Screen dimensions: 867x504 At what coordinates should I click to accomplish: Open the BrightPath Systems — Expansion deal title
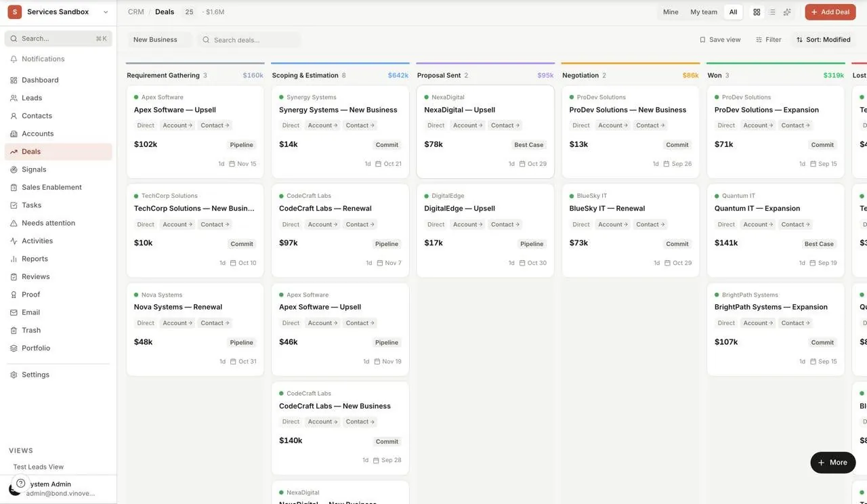pos(771,307)
